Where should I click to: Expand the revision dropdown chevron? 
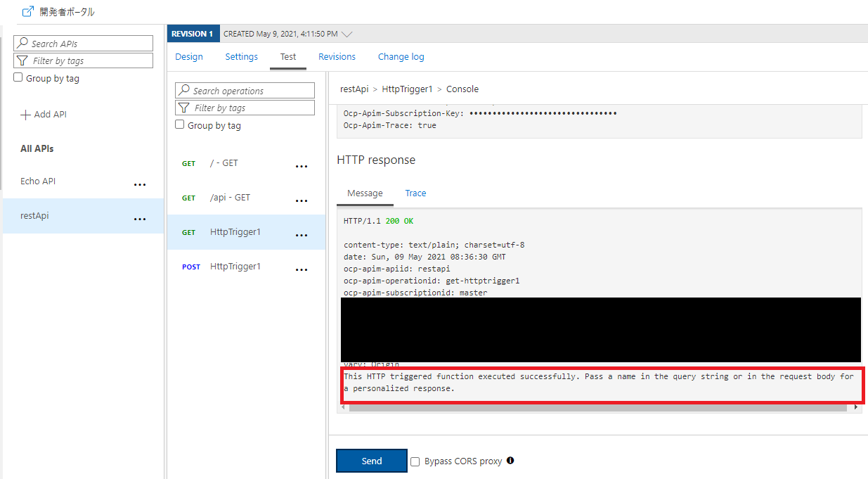click(346, 34)
